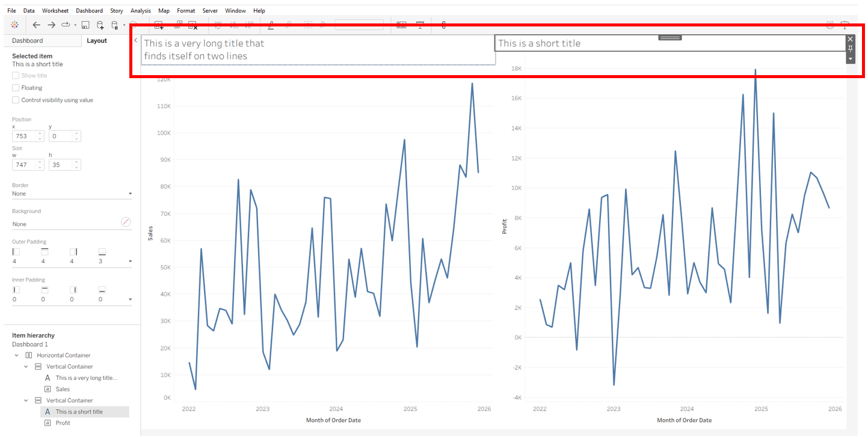Switch to the Dashboard tab
This screenshot has width=868, height=437.
(x=28, y=41)
